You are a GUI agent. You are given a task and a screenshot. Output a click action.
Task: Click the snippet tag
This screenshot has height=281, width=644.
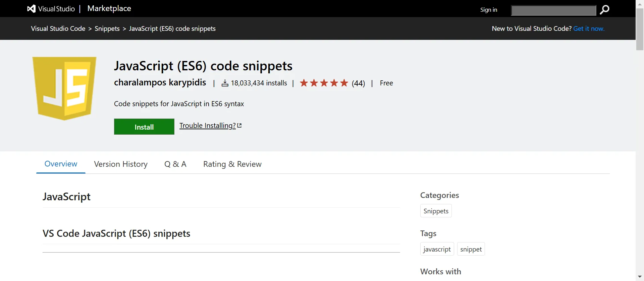click(471, 249)
